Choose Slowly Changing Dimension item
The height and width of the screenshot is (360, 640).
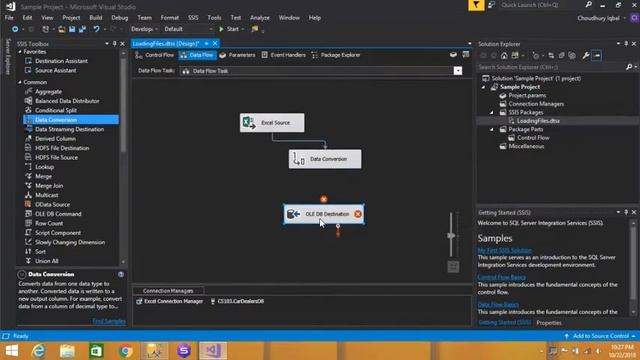point(70,242)
